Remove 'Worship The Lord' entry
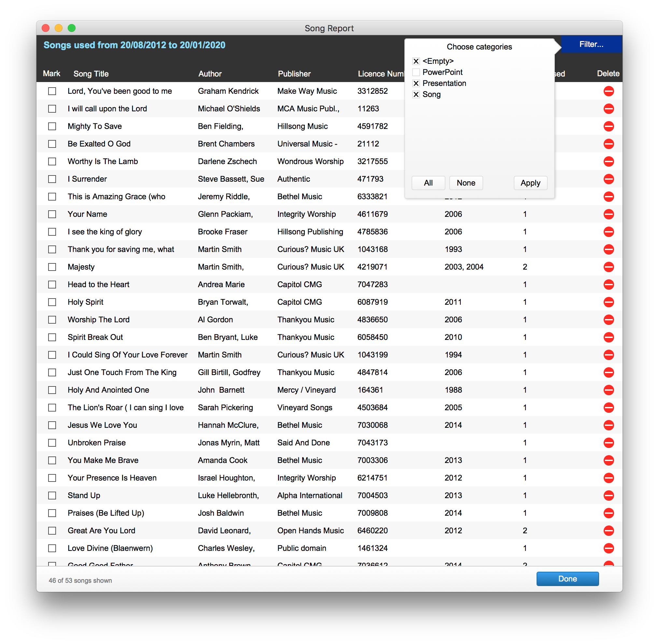 pyautogui.click(x=609, y=320)
